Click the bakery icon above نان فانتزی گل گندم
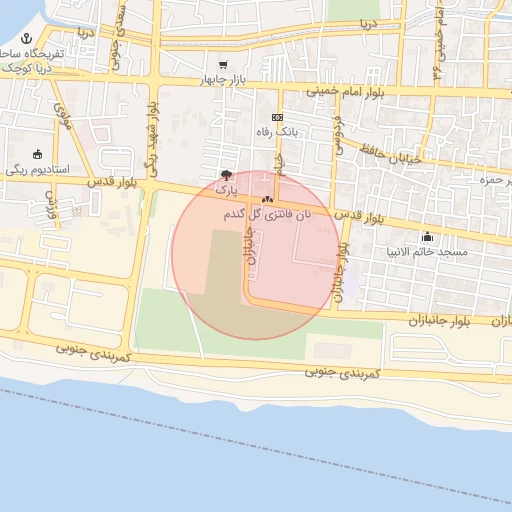The width and height of the screenshot is (512, 512). pyautogui.click(x=267, y=200)
